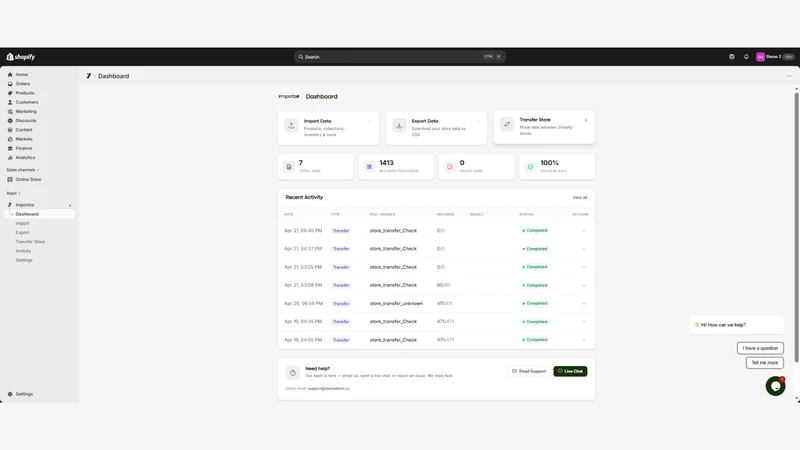
Task: Open the Orders sidebar icon
Action: pyautogui.click(x=10, y=84)
